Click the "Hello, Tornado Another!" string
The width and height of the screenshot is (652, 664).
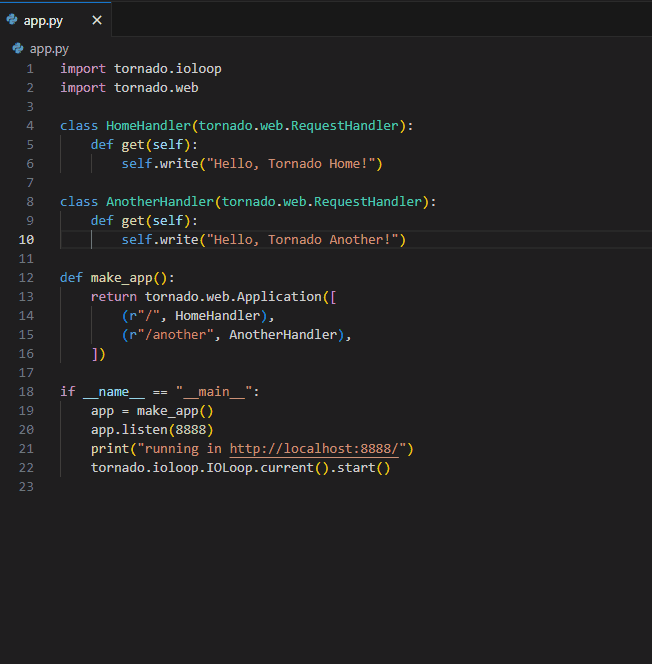tap(302, 240)
